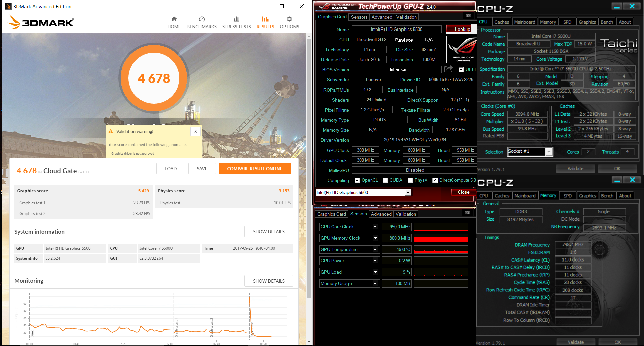Toggle the OpenCL checkbox
Viewport: 644px width, 346px height.
(357, 180)
